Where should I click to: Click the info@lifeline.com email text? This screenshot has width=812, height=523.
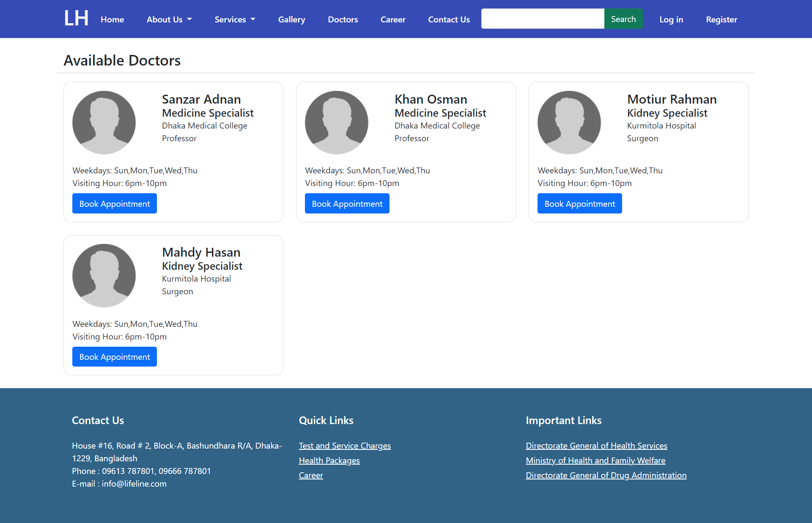point(134,484)
